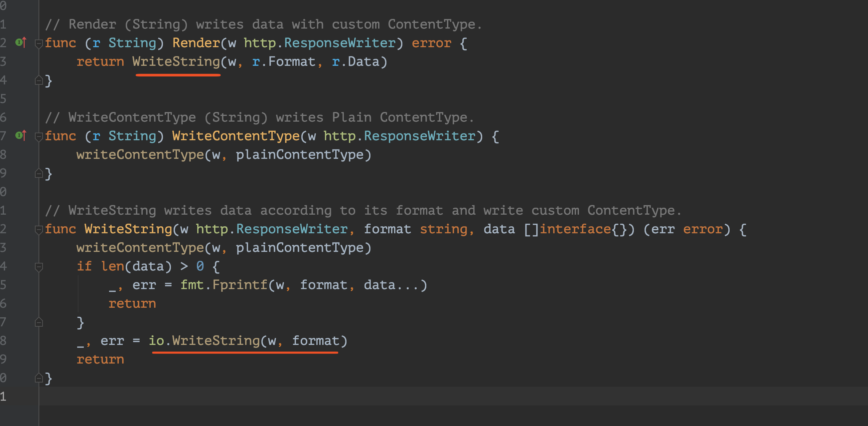Click error return type of Render
868x426 pixels.
(431, 43)
